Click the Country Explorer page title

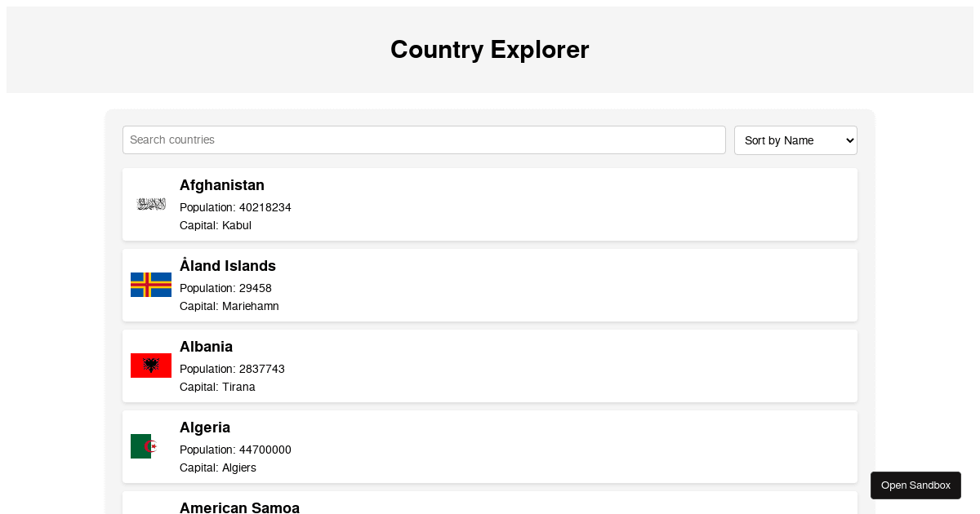tap(489, 50)
